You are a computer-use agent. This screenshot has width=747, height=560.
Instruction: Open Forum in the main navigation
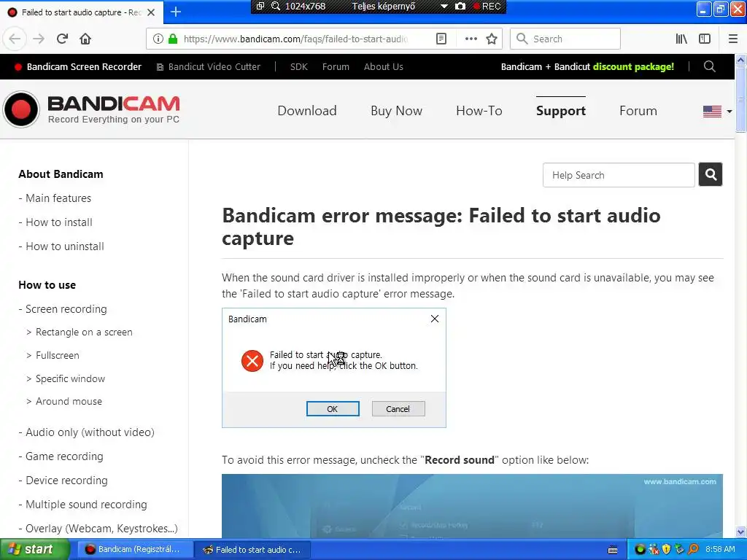tap(638, 111)
